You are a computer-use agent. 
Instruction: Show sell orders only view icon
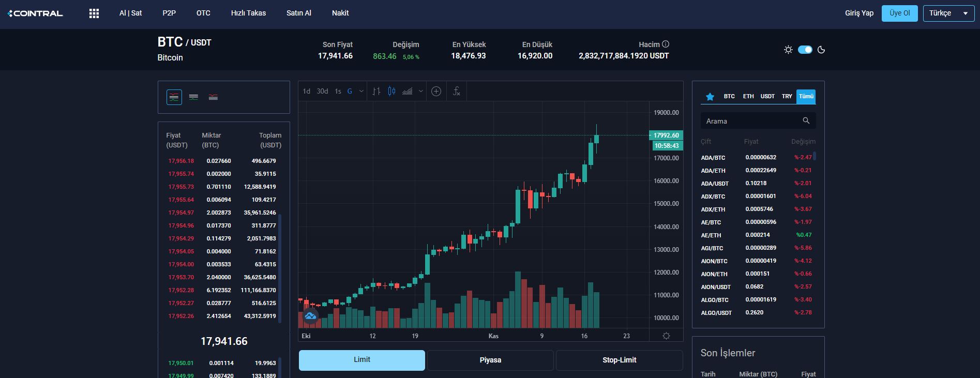213,97
